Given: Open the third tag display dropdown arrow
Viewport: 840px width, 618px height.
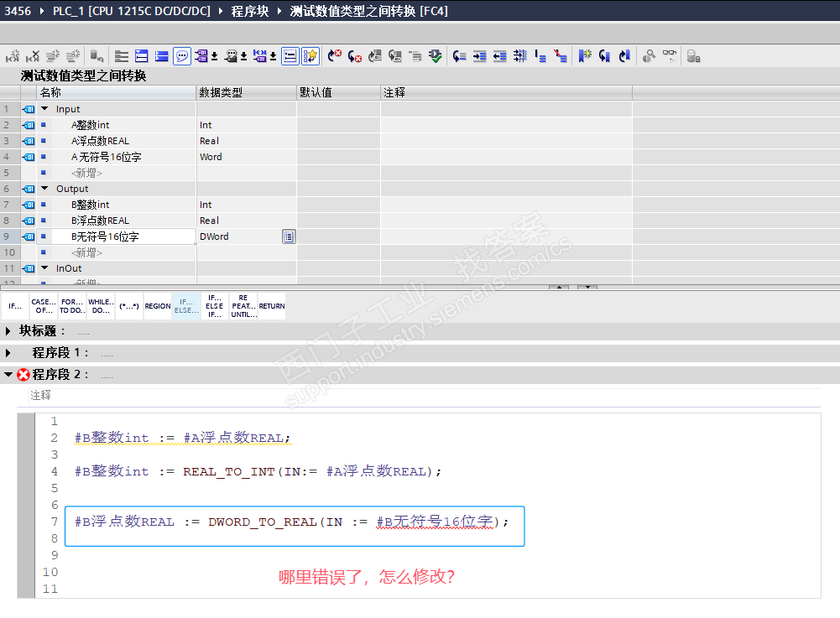Looking at the screenshot, I should click(x=274, y=57).
